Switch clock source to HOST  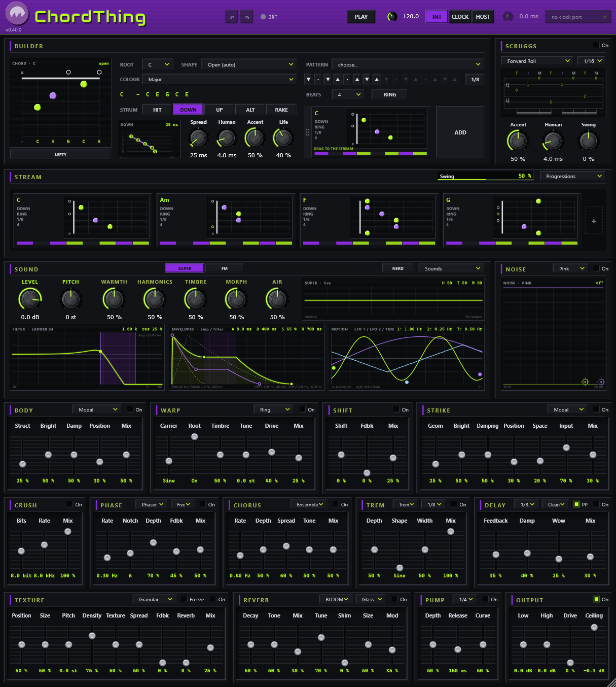pos(483,17)
